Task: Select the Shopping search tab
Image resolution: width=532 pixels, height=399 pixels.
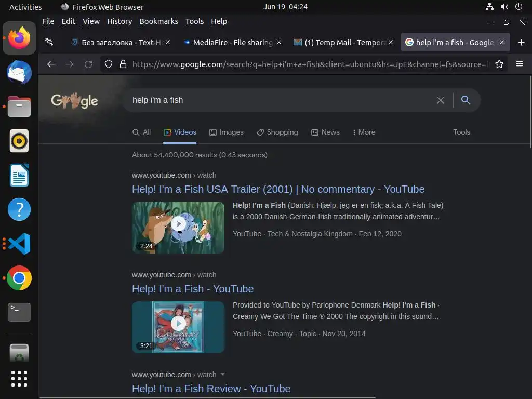Action: pyautogui.click(x=277, y=132)
